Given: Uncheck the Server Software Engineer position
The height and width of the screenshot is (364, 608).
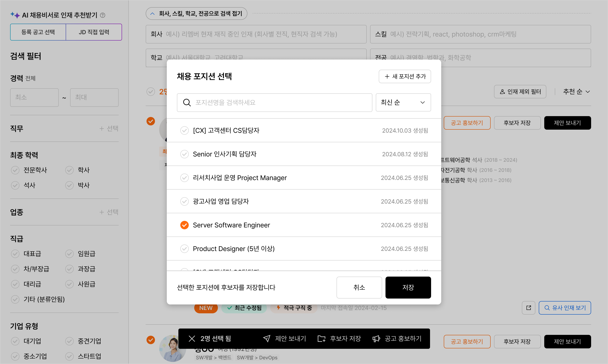Looking at the screenshot, I should click(x=185, y=225).
